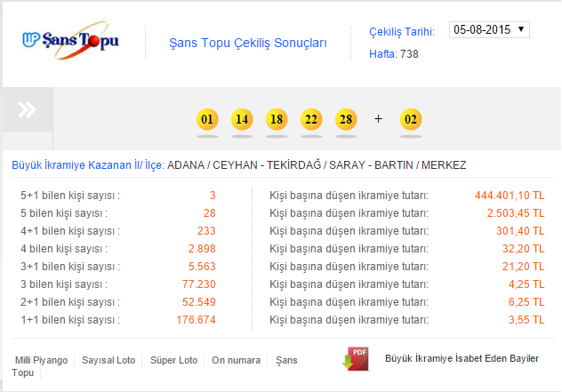Screen dimensions: 562x392
Task: Click the 5 bilen kişi sayısı label
Action: (64, 213)
